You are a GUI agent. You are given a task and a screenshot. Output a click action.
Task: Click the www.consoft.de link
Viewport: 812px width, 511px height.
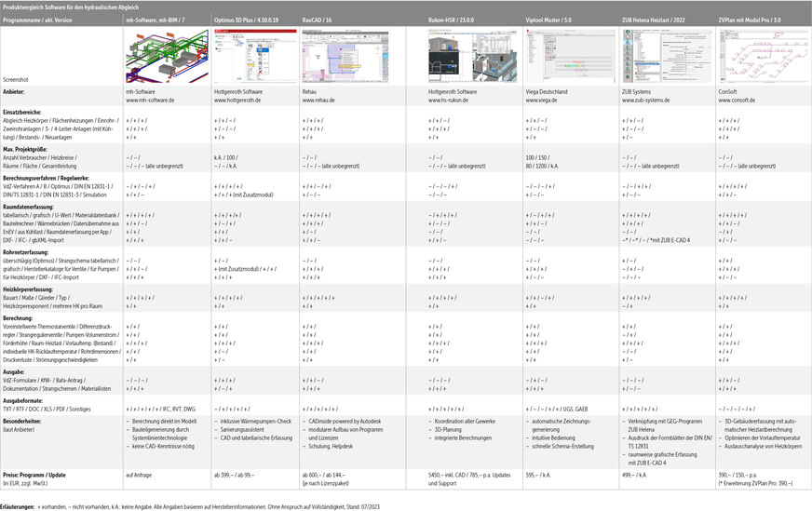[737, 99]
